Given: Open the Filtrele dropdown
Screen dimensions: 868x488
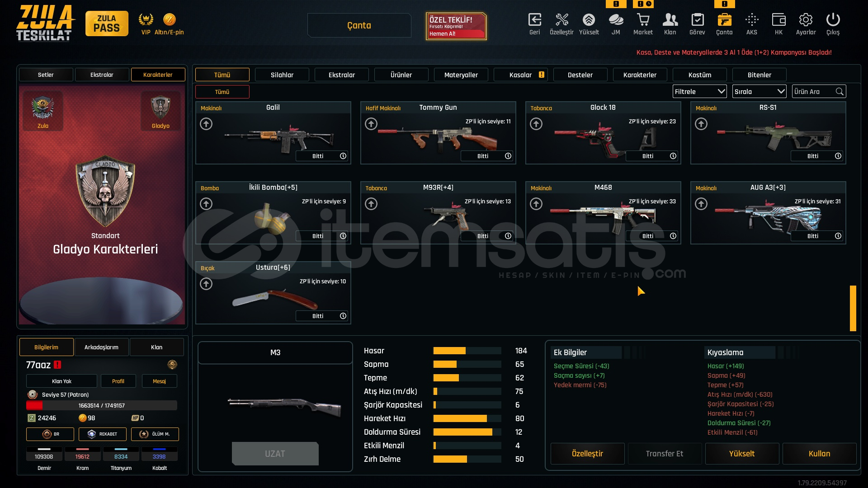Looking at the screenshot, I should pos(699,91).
